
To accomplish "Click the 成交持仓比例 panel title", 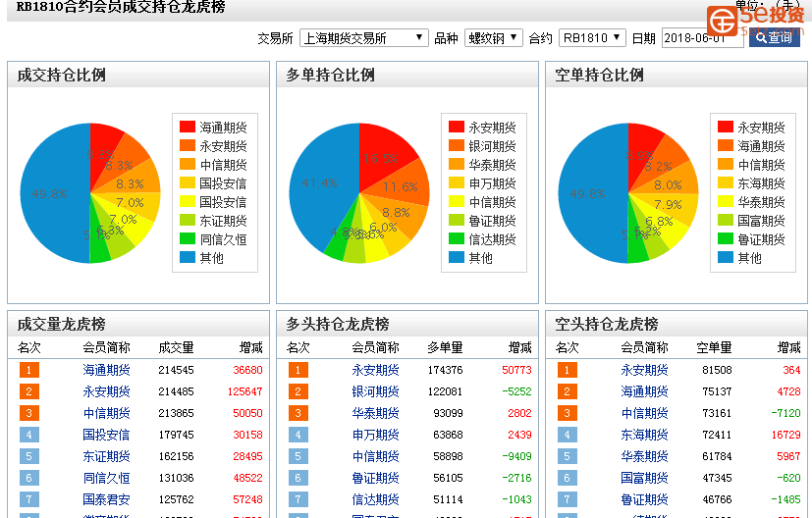I will click(62, 75).
